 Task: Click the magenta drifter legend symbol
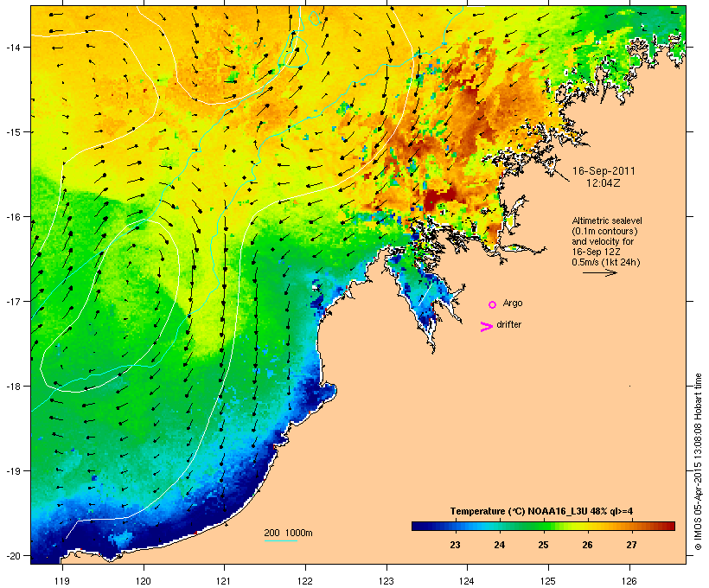[x=487, y=326]
